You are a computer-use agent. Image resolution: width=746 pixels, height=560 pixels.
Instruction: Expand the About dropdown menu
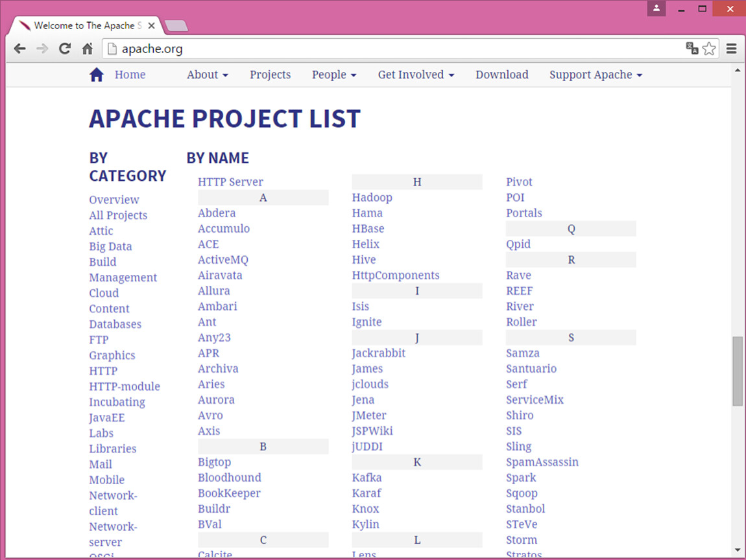[x=207, y=75]
